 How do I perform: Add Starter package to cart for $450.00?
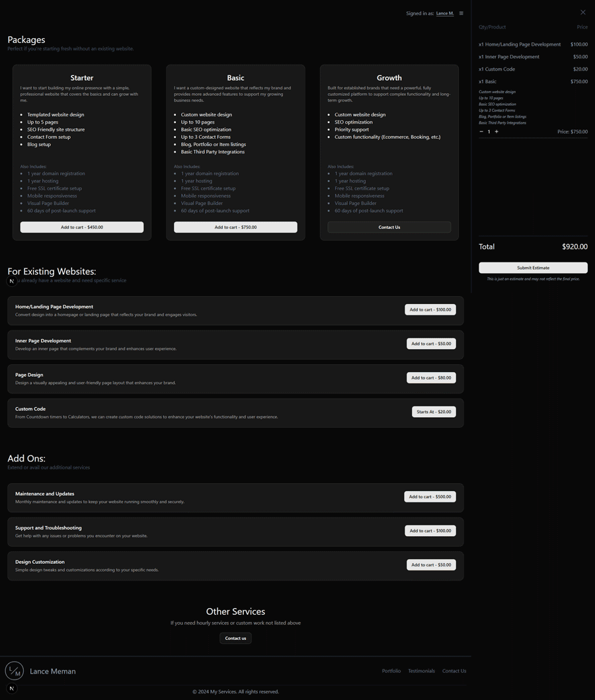point(82,227)
